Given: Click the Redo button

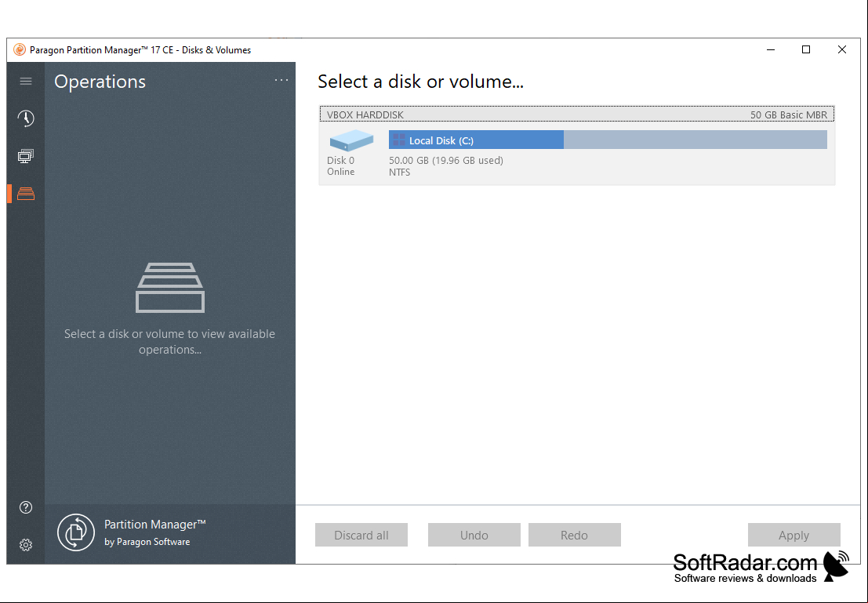Looking at the screenshot, I should pos(574,535).
